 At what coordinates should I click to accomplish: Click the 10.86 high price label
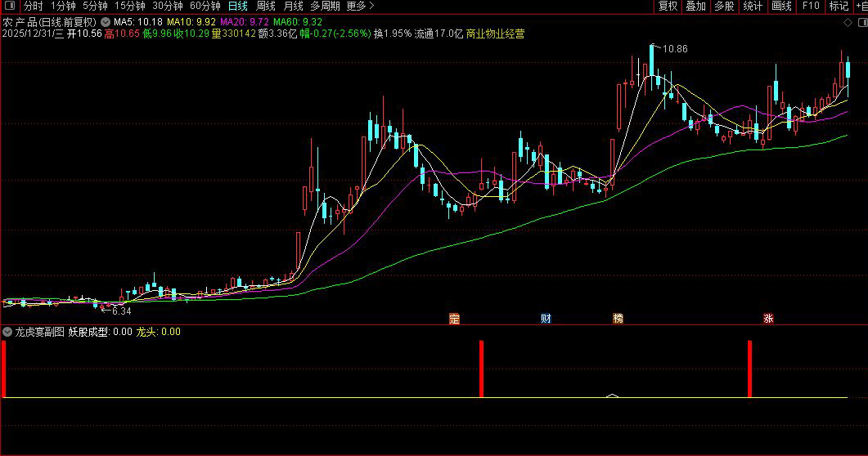tap(675, 49)
